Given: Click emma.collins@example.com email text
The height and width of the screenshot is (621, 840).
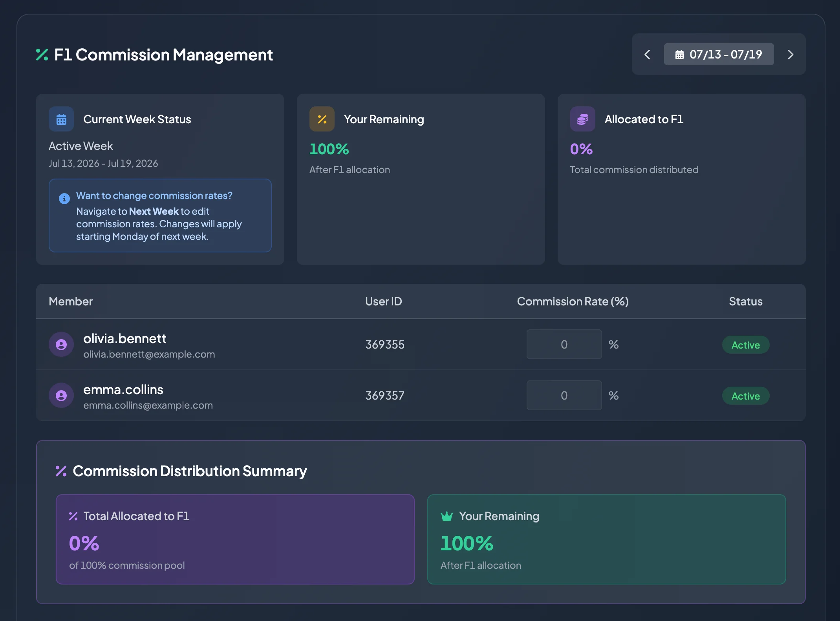Looking at the screenshot, I should pyautogui.click(x=148, y=405).
